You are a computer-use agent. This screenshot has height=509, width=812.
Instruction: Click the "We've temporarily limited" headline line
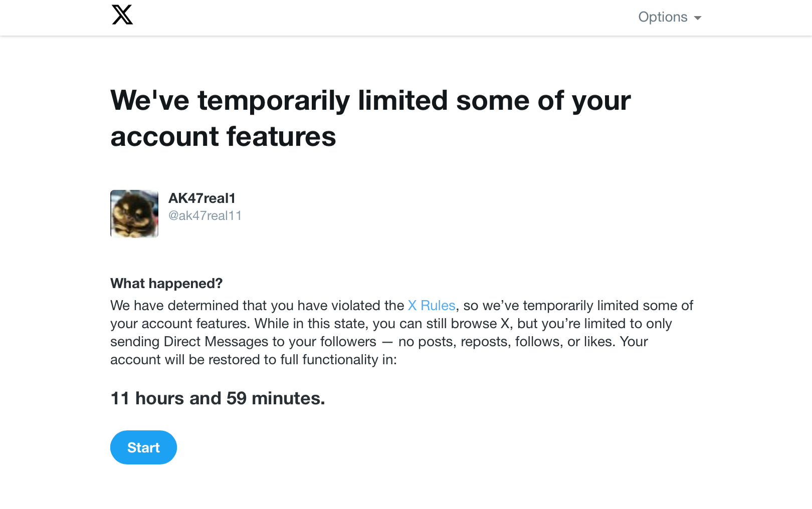[370, 100]
